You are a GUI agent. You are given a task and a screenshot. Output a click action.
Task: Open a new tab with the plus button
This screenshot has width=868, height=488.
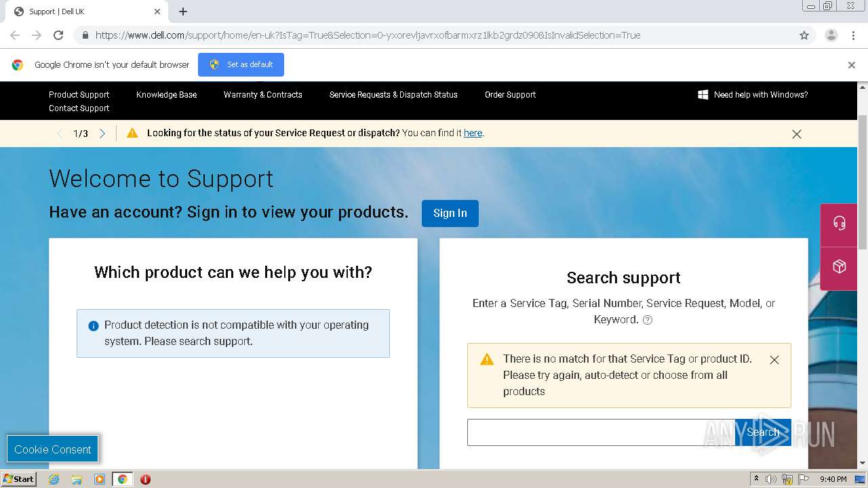tap(183, 12)
